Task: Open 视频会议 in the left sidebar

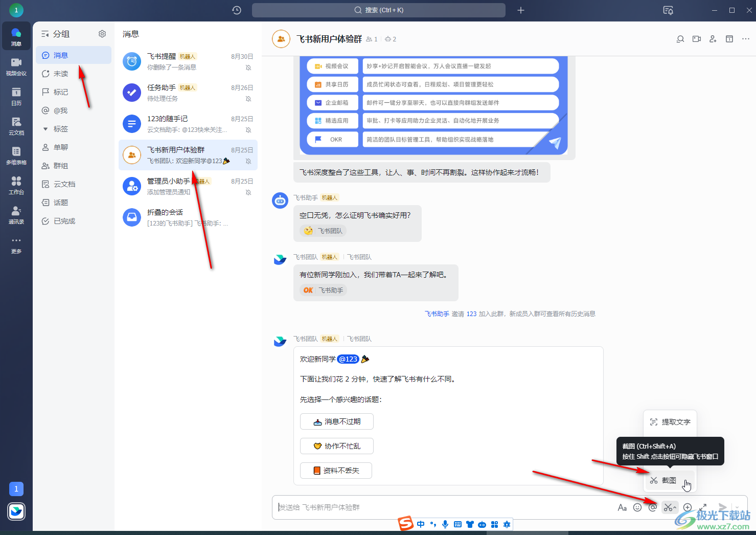Action: coord(16,66)
